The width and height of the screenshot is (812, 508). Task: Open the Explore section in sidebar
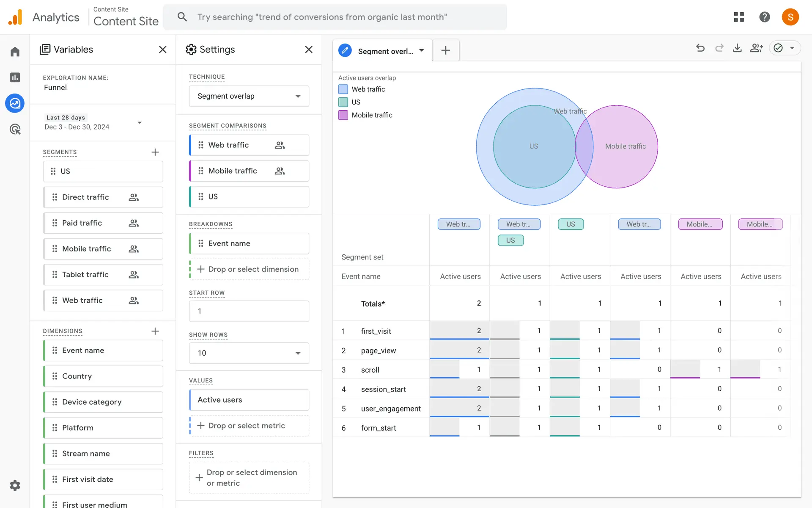point(15,103)
